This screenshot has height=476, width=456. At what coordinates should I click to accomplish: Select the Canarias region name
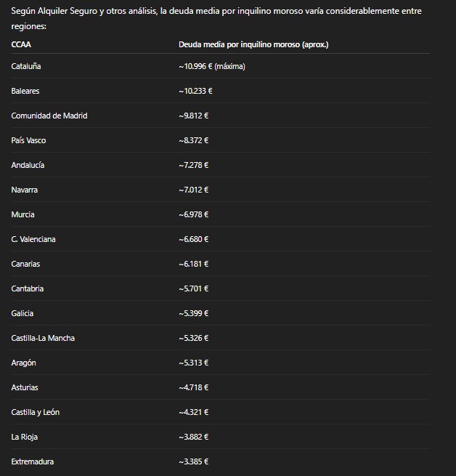[x=25, y=264]
